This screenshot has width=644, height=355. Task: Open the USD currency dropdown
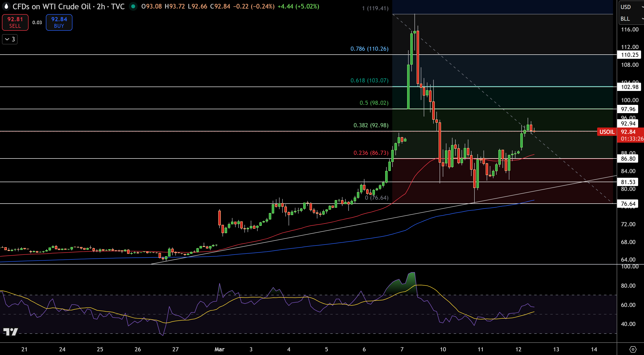(631, 7)
